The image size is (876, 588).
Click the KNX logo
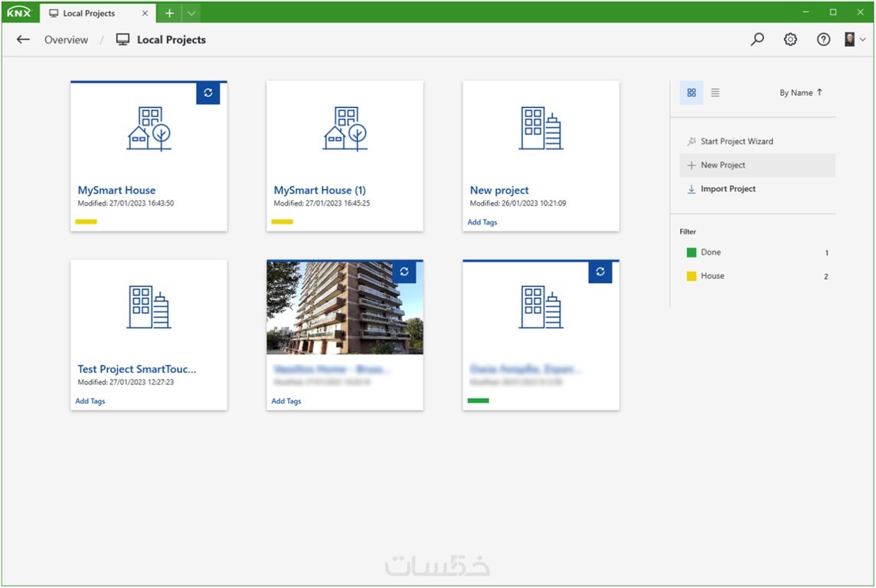pos(20,12)
